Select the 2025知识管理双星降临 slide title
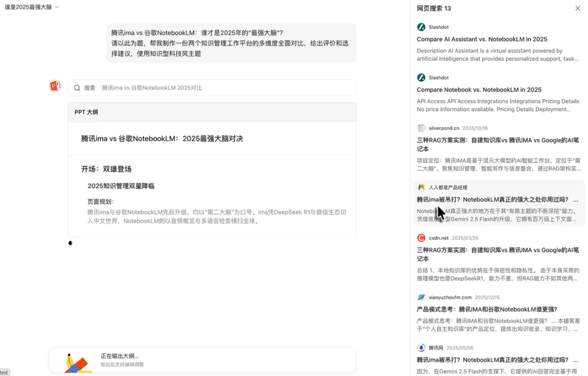 (121, 186)
